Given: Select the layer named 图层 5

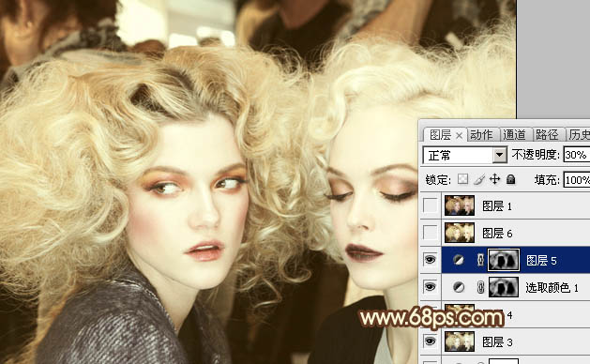Looking at the screenshot, I should coord(541,260).
